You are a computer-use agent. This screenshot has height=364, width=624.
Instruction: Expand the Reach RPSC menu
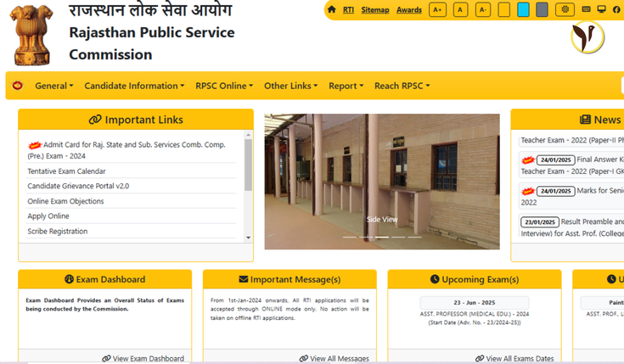tap(402, 86)
